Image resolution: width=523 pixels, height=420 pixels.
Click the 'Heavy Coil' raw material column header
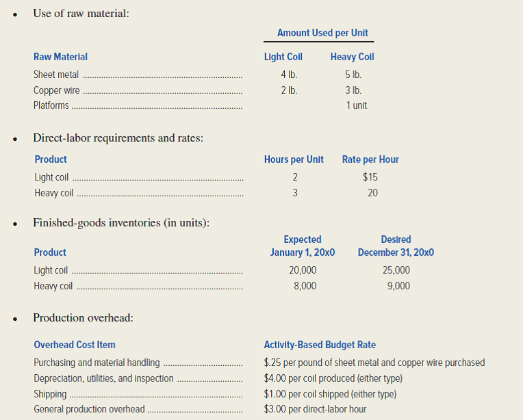click(352, 57)
